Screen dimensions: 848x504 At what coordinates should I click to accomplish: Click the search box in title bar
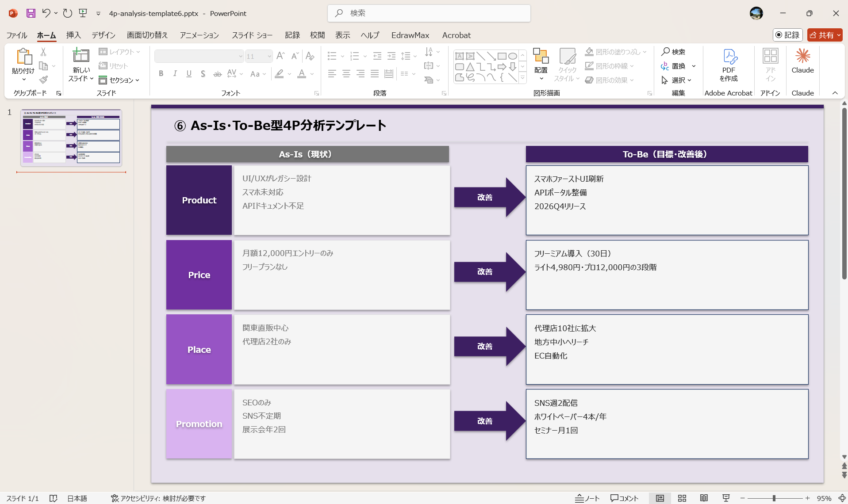click(x=429, y=13)
